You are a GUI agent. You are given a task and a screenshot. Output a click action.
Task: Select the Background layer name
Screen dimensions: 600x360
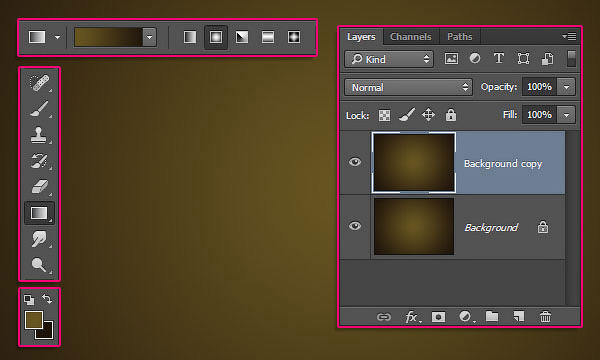[491, 228]
